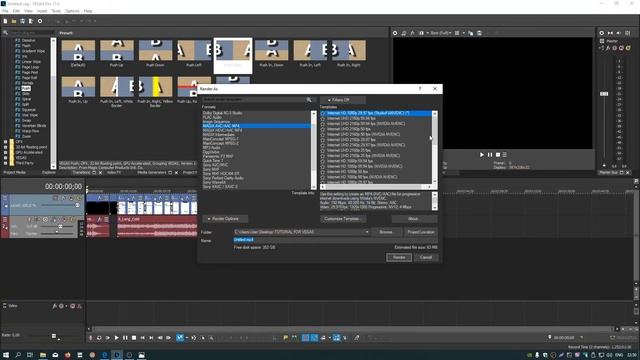
Task: Open the Preview quality Best (Full) dropdown
Action: point(441,33)
